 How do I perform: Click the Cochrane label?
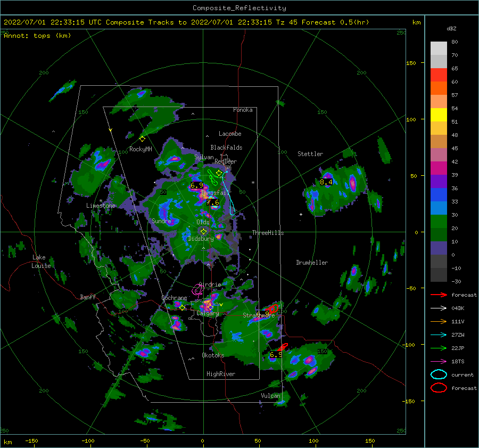click(174, 298)
